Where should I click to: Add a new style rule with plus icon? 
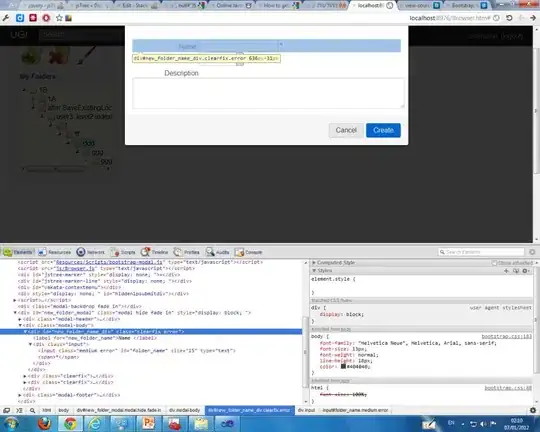[x=506, y=271]
